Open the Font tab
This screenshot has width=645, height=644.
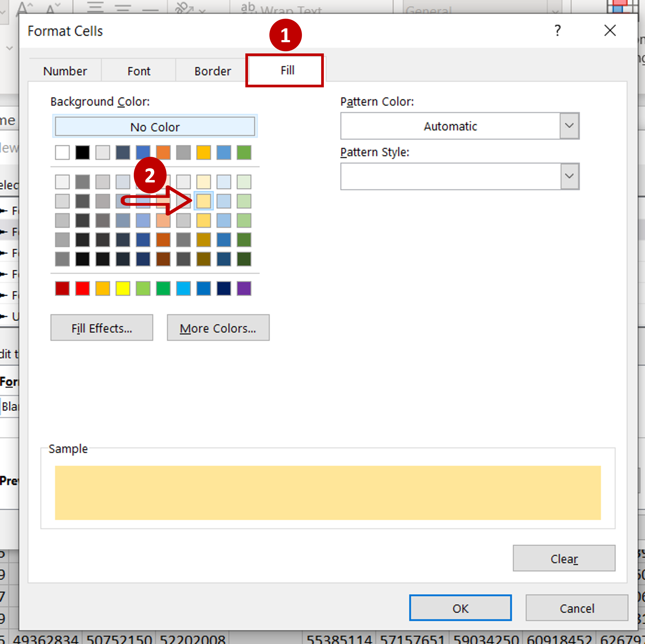click(139, 71)
